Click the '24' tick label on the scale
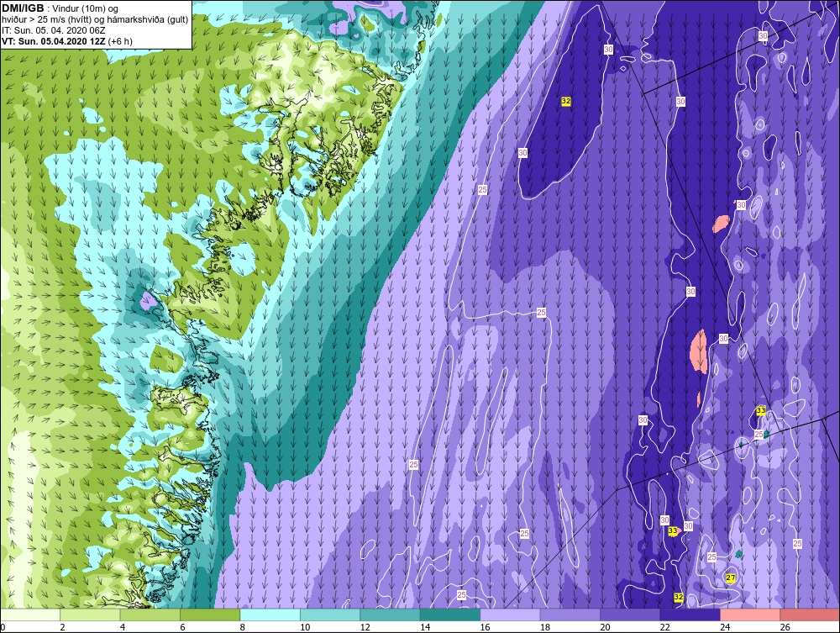Image resolution: width=840 pixels, height=633 pixels. coord(725,627)
